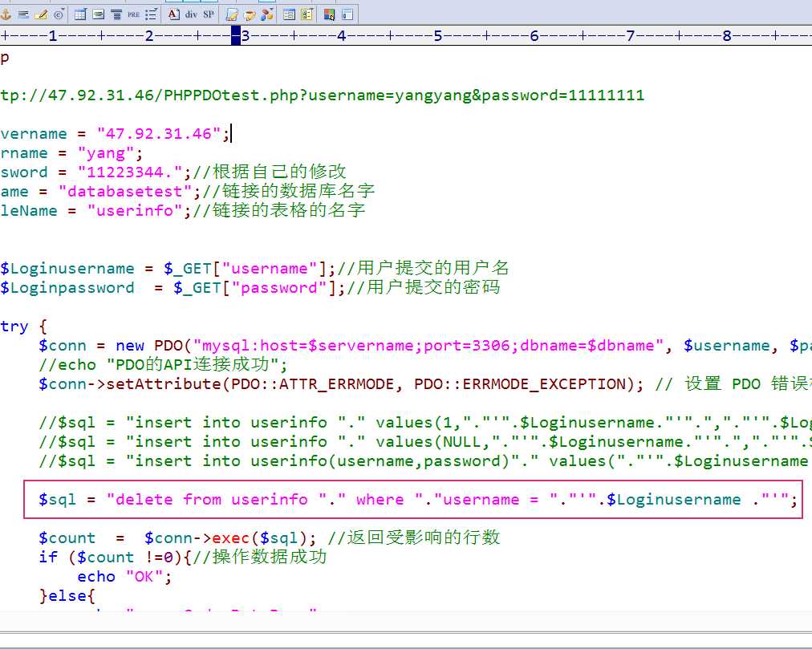812x649 pixels.
Task: Open the special characters © picker
Action: point(59,14)
